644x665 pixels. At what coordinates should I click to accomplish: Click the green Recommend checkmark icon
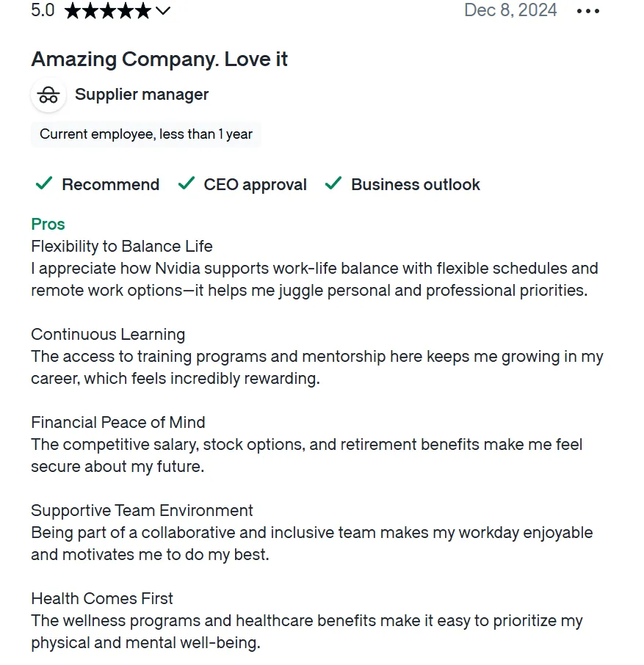click(x=44, y=183)
